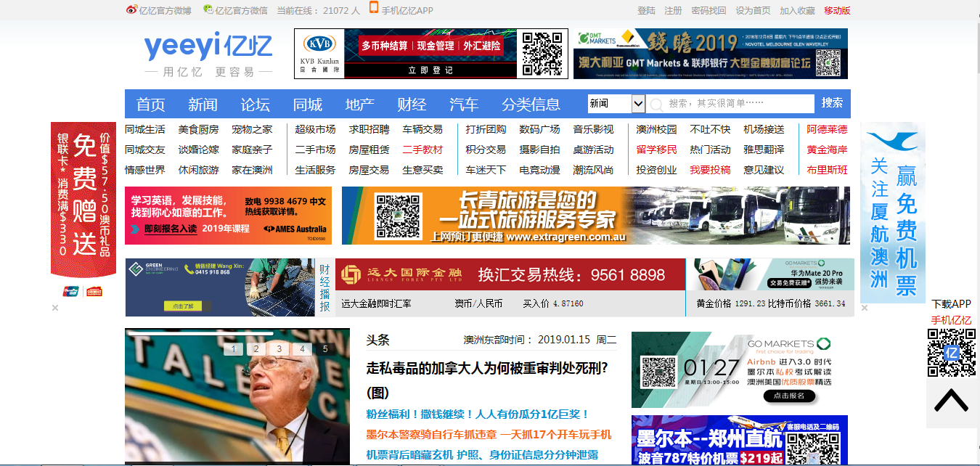Click the yeeyi亿亿 site logo

[x=208, y=48]
